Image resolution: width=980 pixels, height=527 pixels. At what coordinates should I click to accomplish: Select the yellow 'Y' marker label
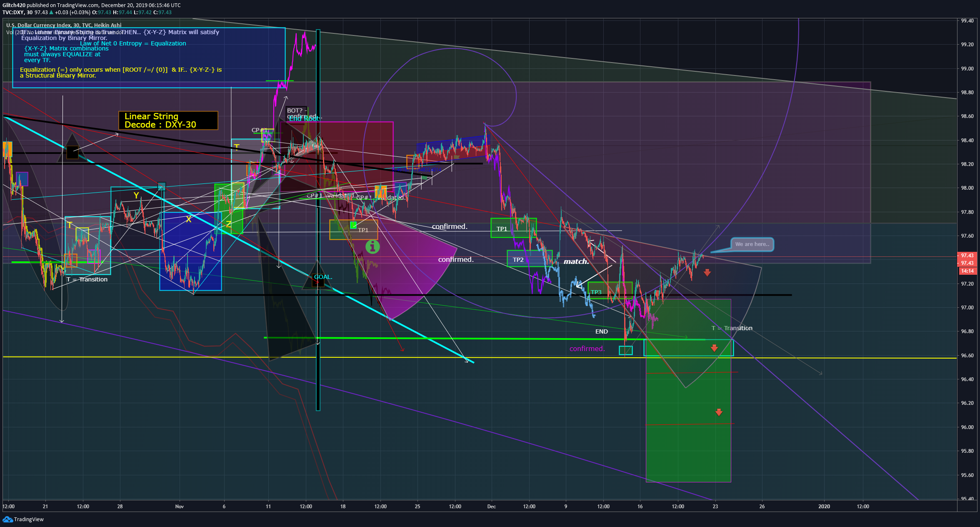(136, 195)
